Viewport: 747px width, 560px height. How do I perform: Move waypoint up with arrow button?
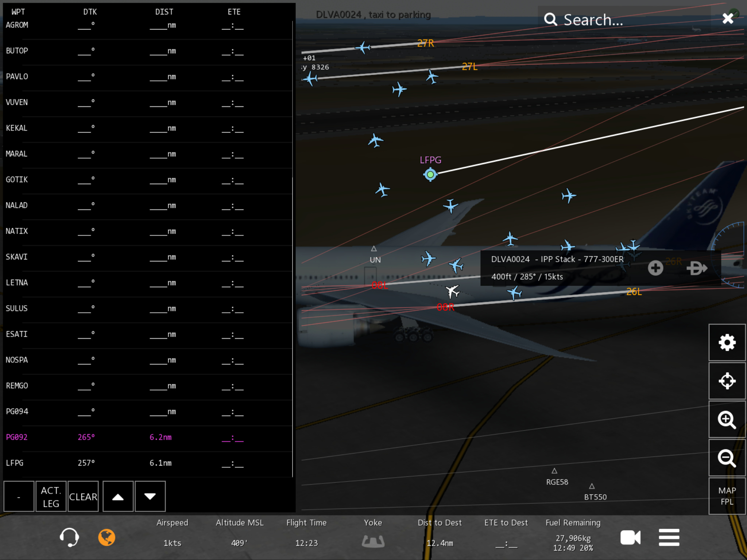click(118, 497)
